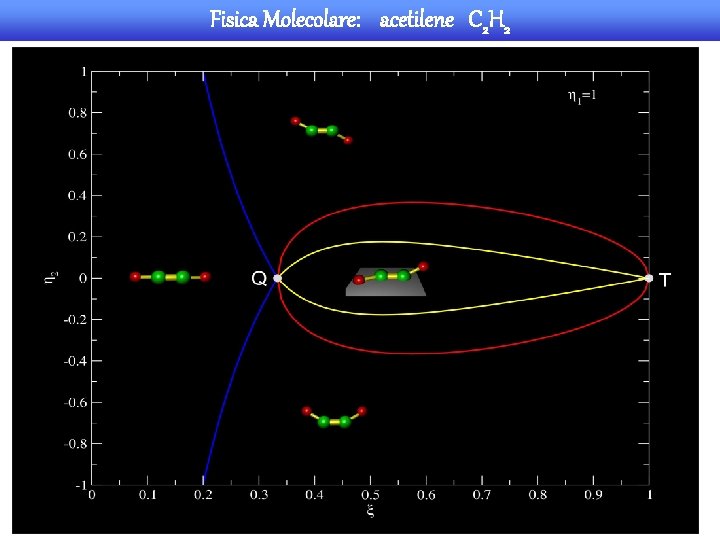Click the ξ axis label

coord(371,510)
